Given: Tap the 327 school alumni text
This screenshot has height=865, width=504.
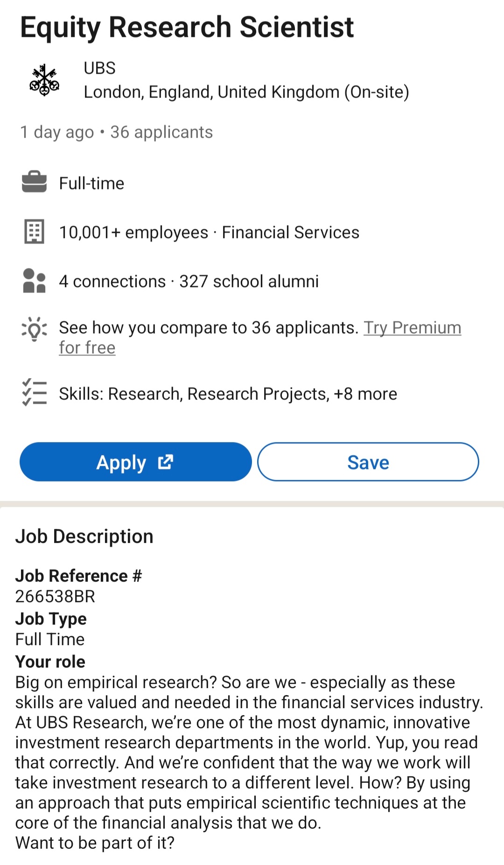Looking at the screenshot, I should (249, 281).
